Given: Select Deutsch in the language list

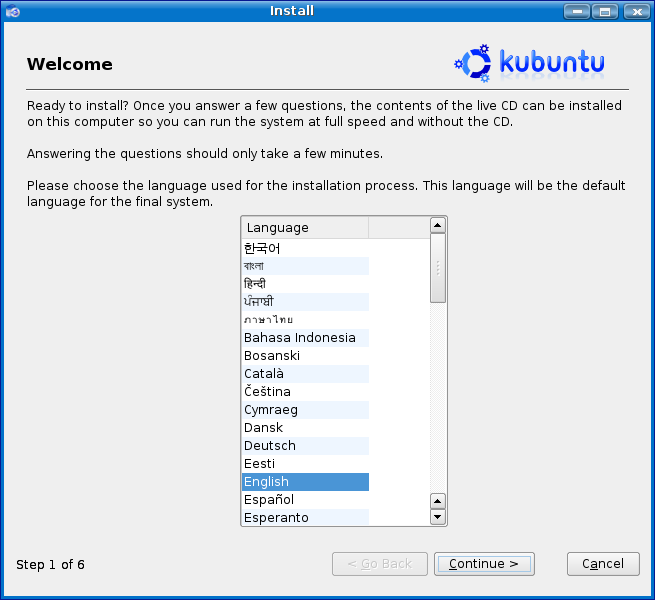Looking at the screenshot, I should pyautogui.click(x=270, y=446).
